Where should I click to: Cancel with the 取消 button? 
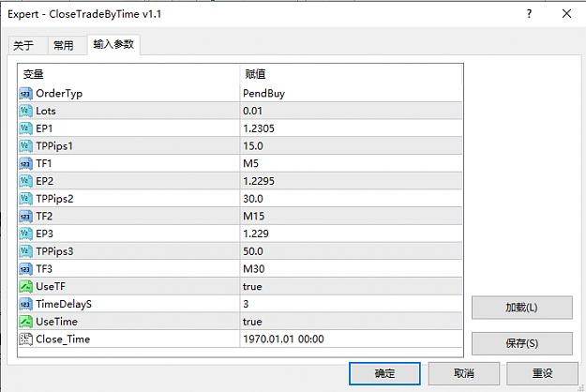pos(464,373)
